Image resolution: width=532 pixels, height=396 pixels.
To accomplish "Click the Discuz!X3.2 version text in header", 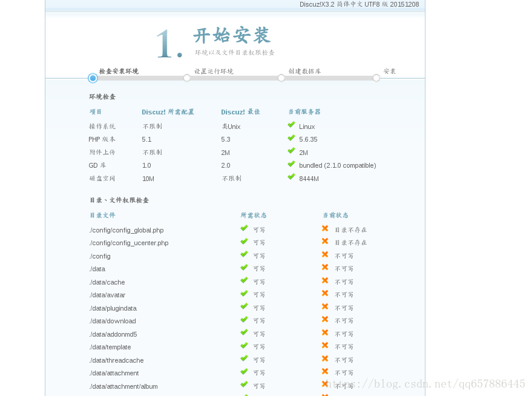I will [x=359, y=4].
